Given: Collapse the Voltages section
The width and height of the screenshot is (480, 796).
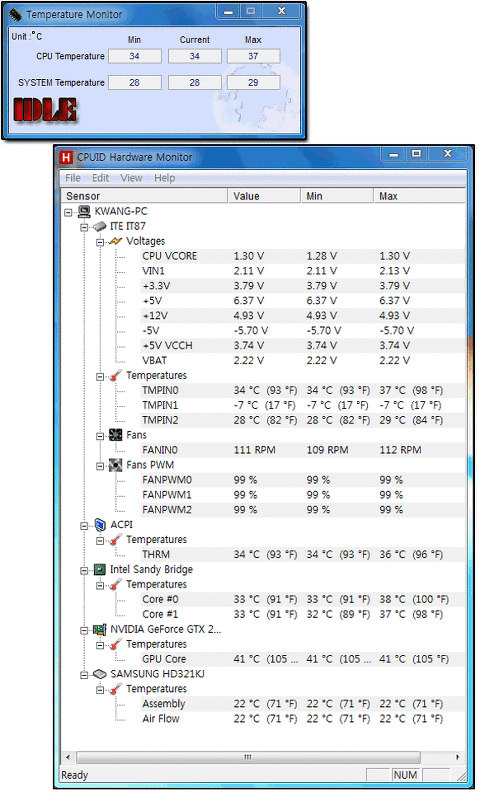Looking at the screenshot, I should [x=100, y=242].
